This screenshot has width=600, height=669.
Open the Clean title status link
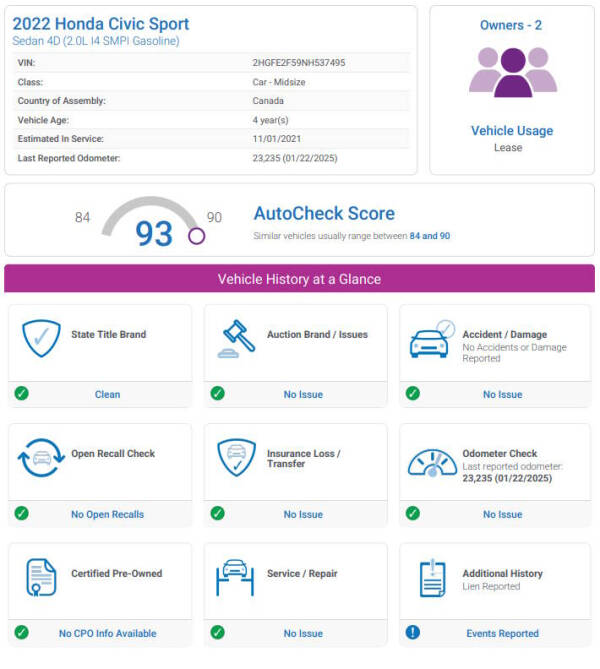click(107, 394)
